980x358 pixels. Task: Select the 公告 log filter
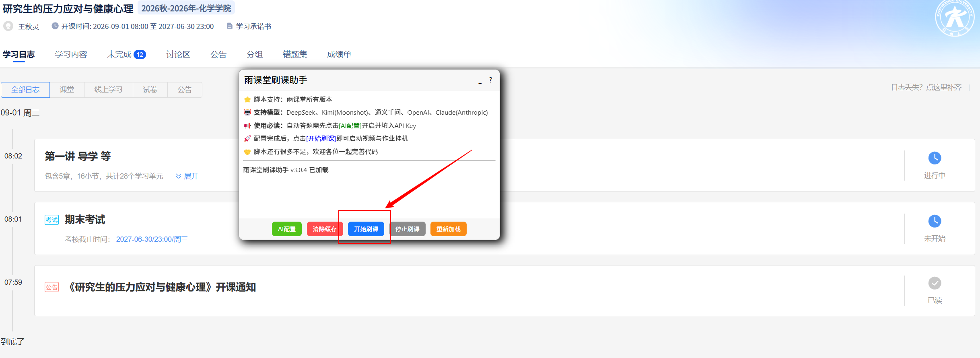(185, 90)
